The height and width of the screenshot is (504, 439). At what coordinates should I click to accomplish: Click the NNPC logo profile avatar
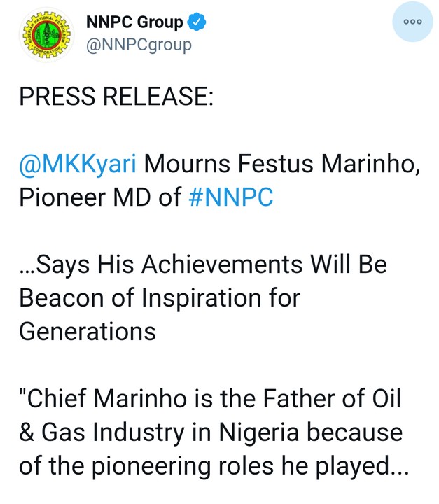(x=41, y=34)
